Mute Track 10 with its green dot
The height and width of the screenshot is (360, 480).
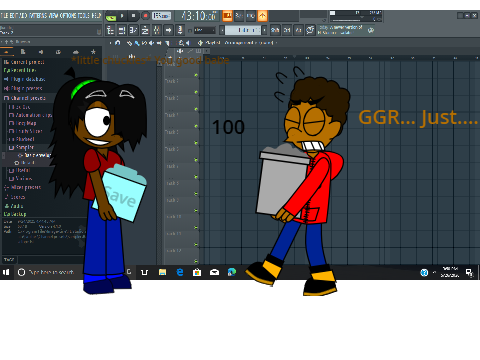point(196,228)
